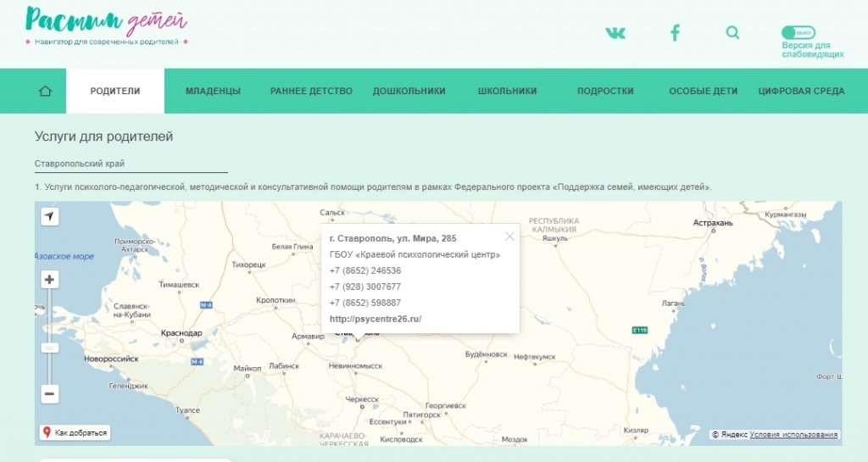Viewport: 868px width, 462px height.
Task: Zoom in the map with plus button
Action: [49, 280]
